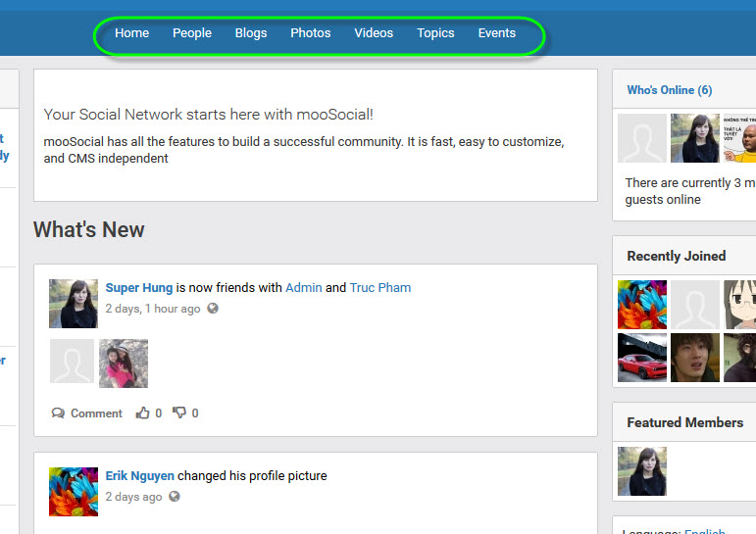Open the Admin profile link
Screen dimensions: 756x534
(x=304, y=288)
